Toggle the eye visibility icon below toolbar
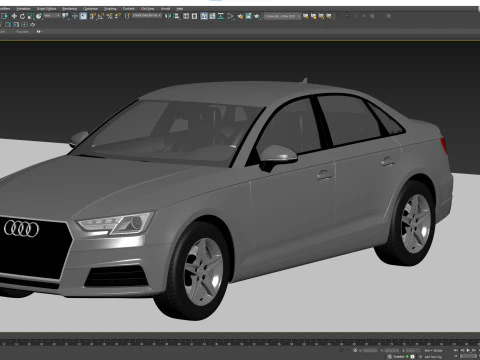The width and height of the screenshot is (480, 360). [38, 31]
